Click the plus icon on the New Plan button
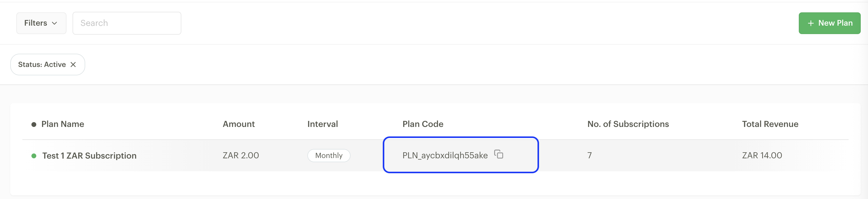Screen dimensions: 868x199 coord(811,23)
